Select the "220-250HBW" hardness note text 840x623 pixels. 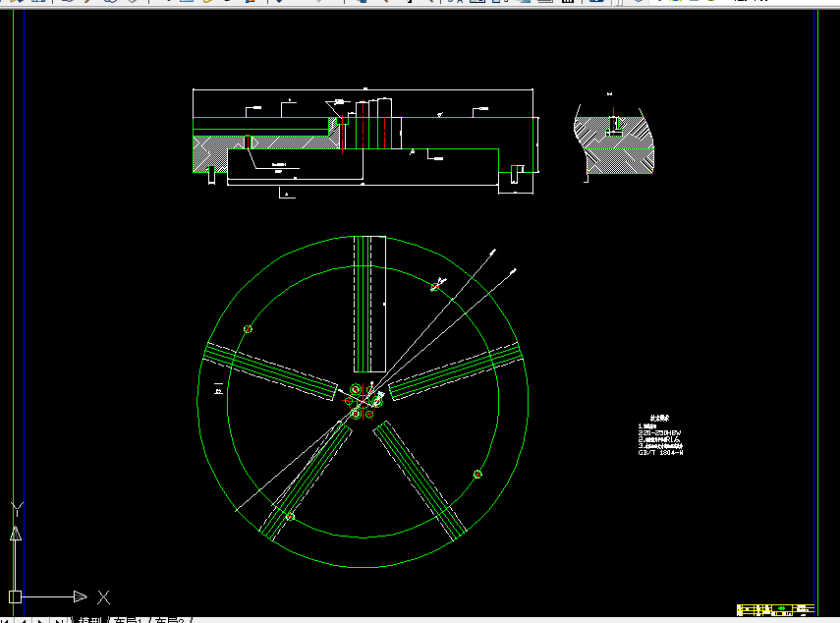(659, 432)
